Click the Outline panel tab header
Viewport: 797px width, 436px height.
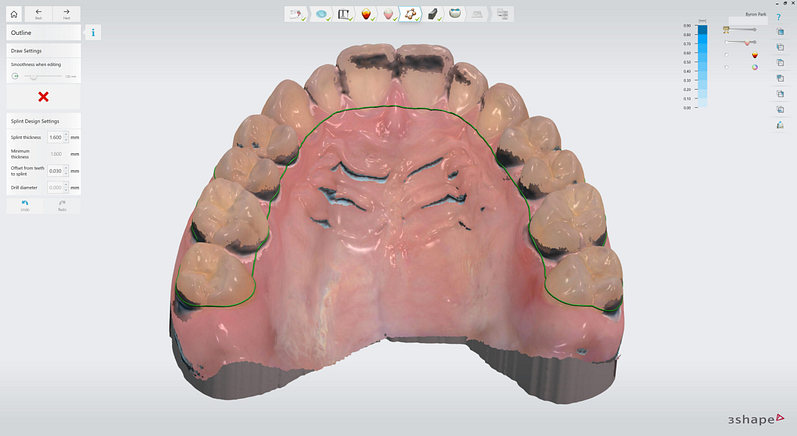click(42, 33)
